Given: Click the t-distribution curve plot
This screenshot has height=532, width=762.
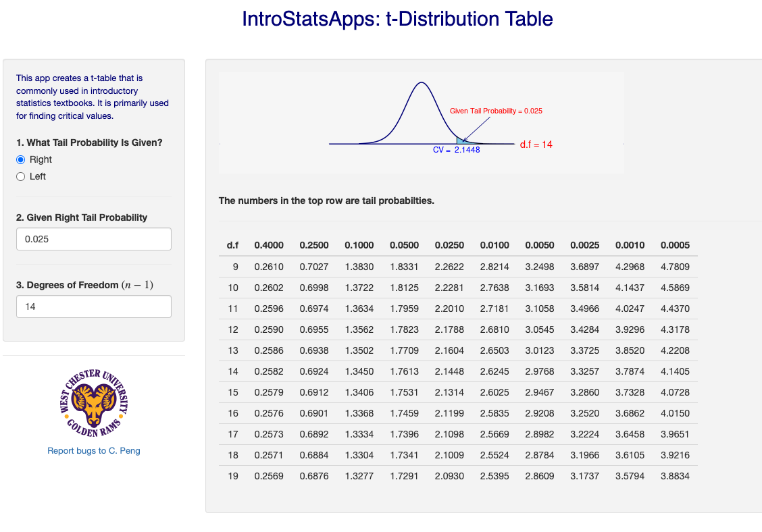Looking at the screenshot, I should pos(422,123).
